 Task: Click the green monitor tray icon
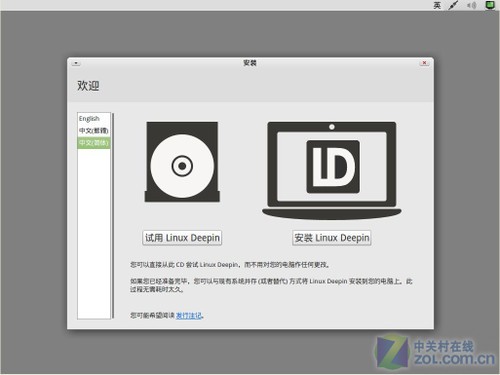click(x=490, y=5)
